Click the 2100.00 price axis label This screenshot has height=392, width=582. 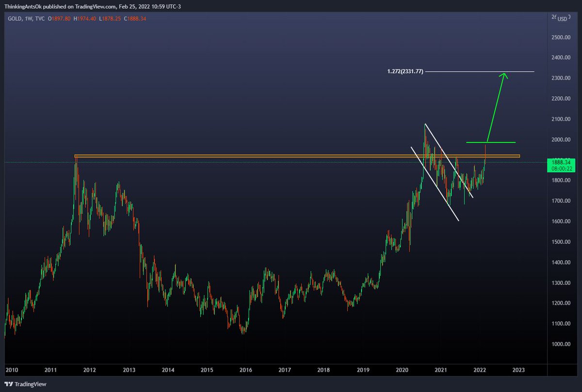(560, 119)
